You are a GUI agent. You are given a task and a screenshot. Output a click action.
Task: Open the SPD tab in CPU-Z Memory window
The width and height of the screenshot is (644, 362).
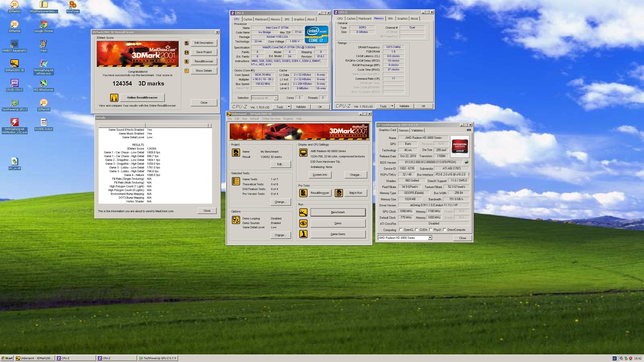pos(390,19)
